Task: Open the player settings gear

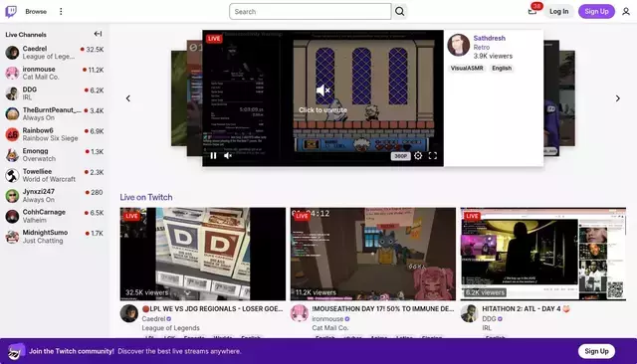Action: (x=418, y=155)
